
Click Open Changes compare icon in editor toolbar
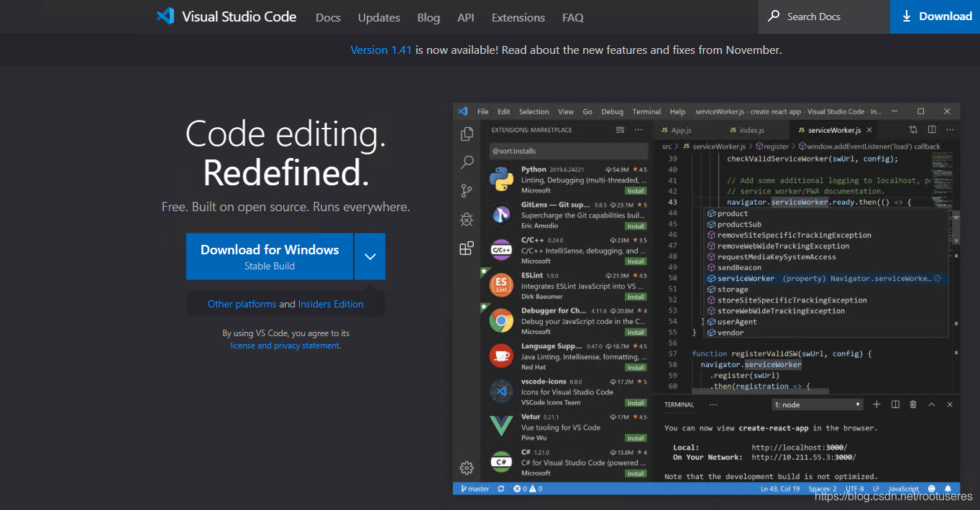tap(913, 130)
